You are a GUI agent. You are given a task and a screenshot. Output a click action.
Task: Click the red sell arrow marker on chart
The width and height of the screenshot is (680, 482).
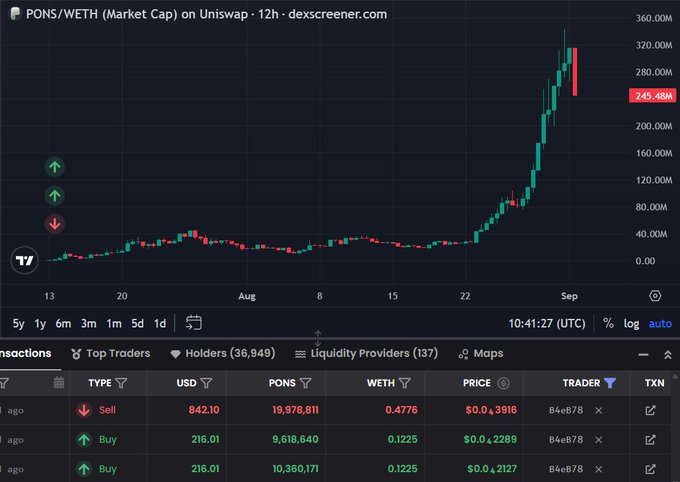55,224
